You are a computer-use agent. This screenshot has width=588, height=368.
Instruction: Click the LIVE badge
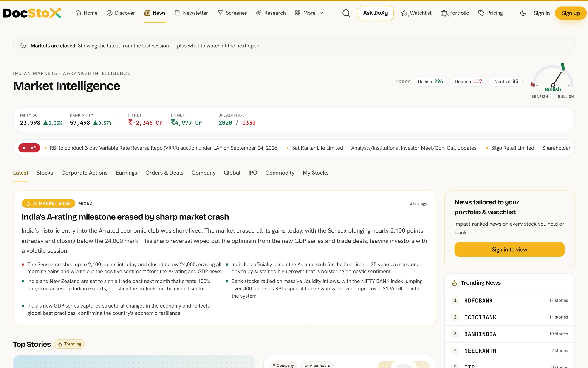pyautogui.click(x=29, y=148)
